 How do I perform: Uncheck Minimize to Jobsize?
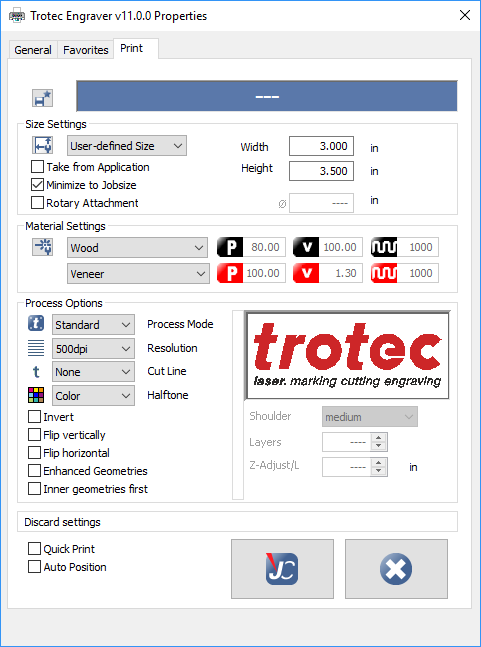[37, 184]
